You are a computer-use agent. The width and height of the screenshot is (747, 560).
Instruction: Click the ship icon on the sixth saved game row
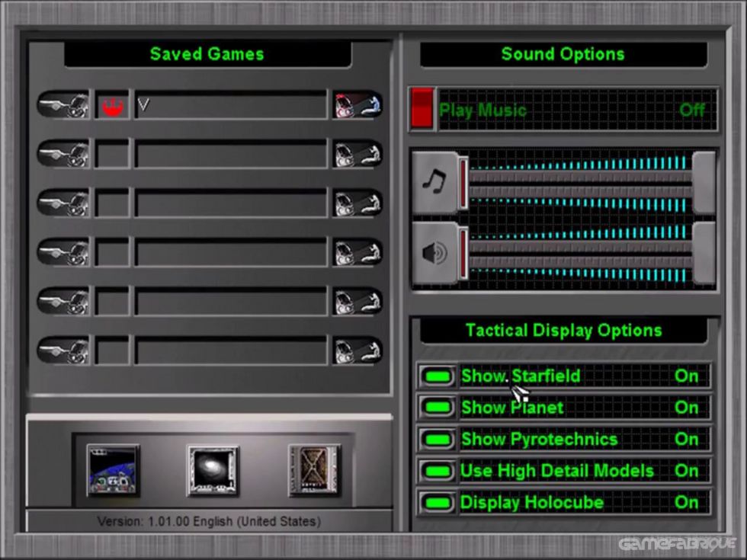(63, 350)
